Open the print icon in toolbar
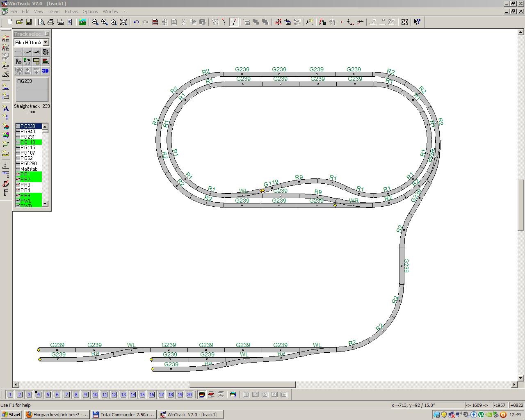Screen dimensions: 525x420 tap(51, 22)
